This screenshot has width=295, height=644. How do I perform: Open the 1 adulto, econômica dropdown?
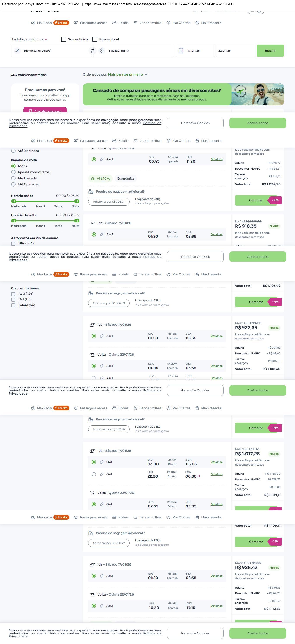click(30, 40)
